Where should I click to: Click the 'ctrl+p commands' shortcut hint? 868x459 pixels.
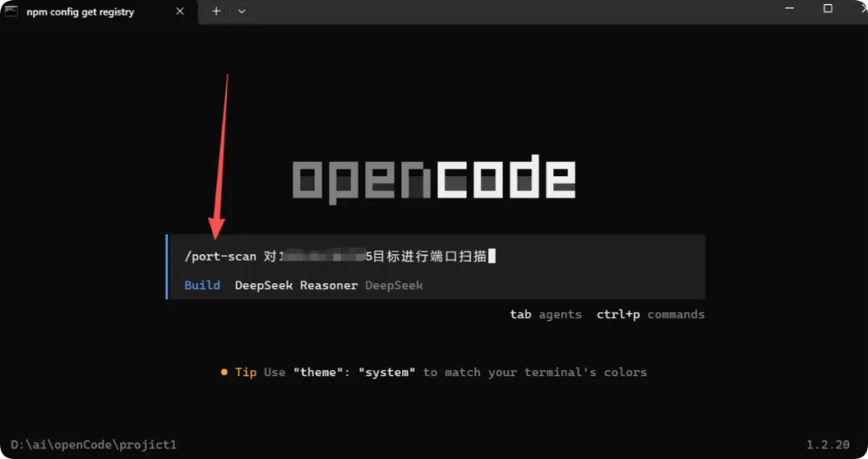point(650,314)
